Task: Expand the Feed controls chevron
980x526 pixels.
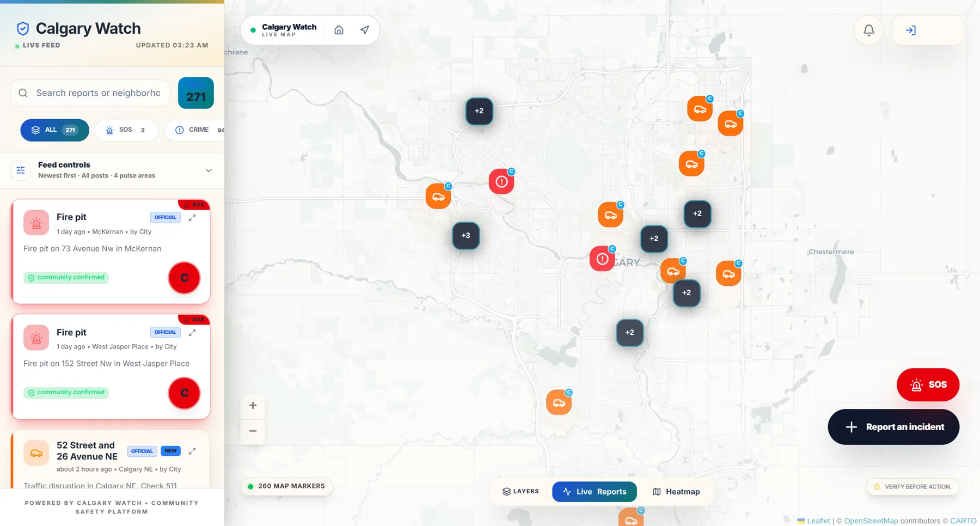Action: click(x=209, y=170)
